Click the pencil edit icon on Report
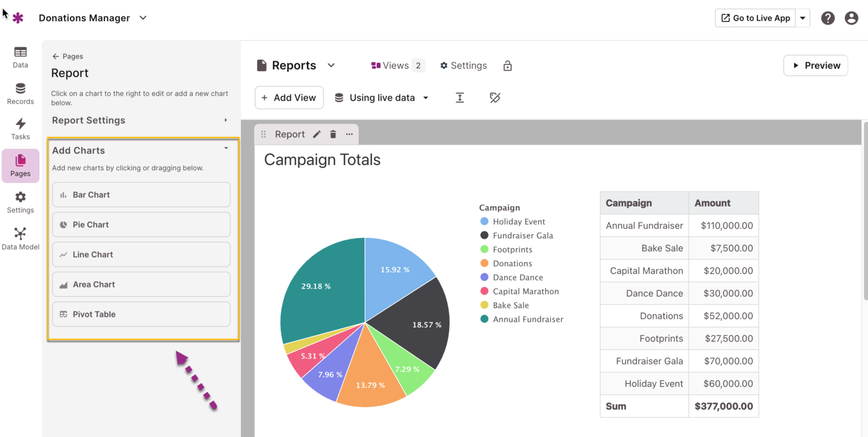 317,134
